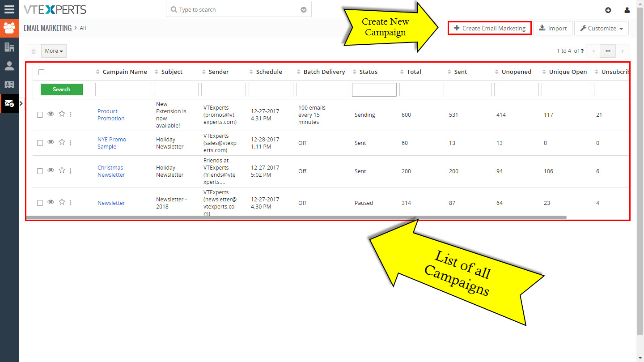Screen dimensions: 644x362
Task: Tick the select-all checkbox in header
Action: click(x=41, y=72)
